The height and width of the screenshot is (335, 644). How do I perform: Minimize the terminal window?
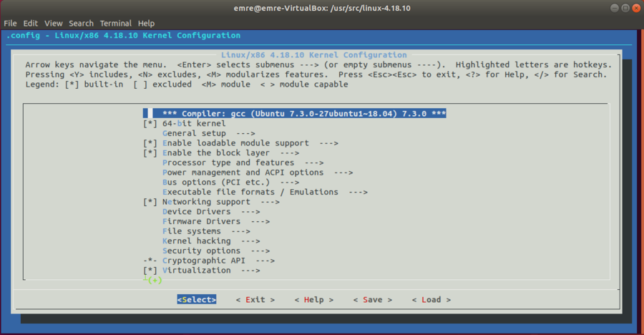point(615,8)
